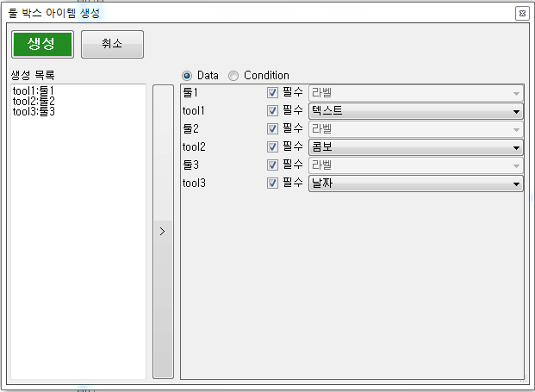Open the 콤보 dropdown for tool2
This screenshot has width=535, height=392.
tap(415, 147)
